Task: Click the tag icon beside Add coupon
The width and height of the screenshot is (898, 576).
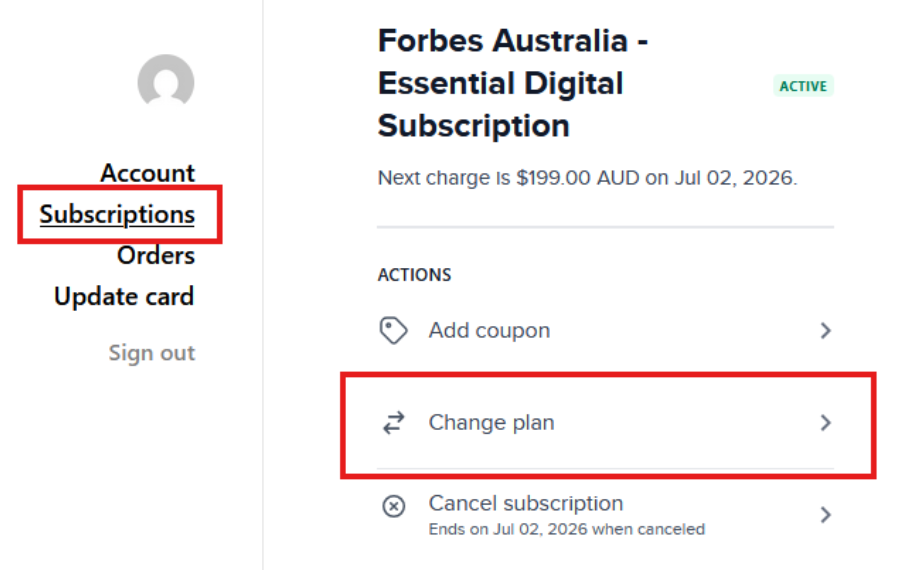Action: coord(394,331)
